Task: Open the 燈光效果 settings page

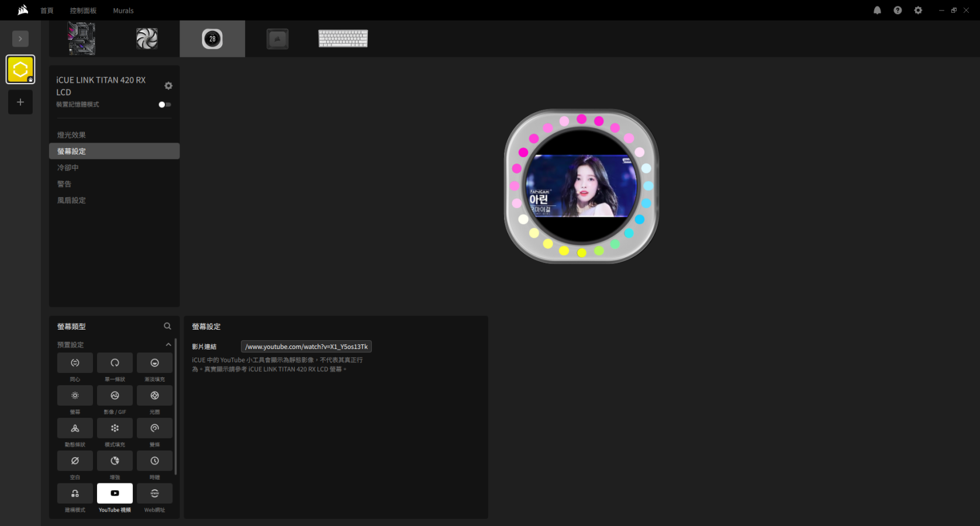Action: 71,135
